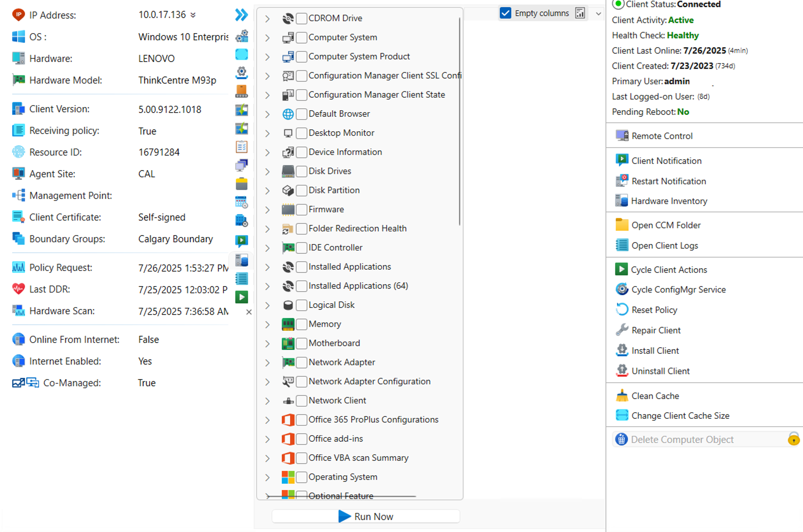Image resolution: width=803 pixels, height=532 pixels.
Task: Expand the Desktop Monitor node
Action: click(267, 133)
